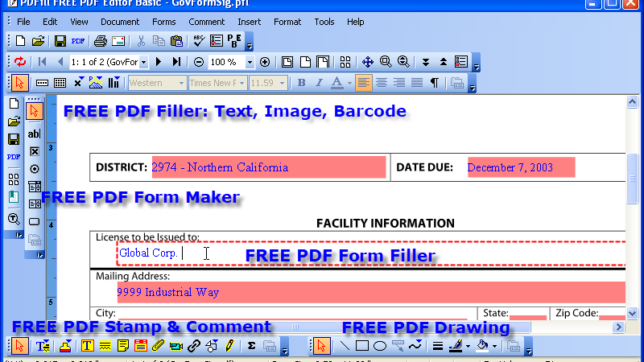Click the Pan hand-move tool icon
Viewport: 644px width, 362px height.
[x=368, y=62]
